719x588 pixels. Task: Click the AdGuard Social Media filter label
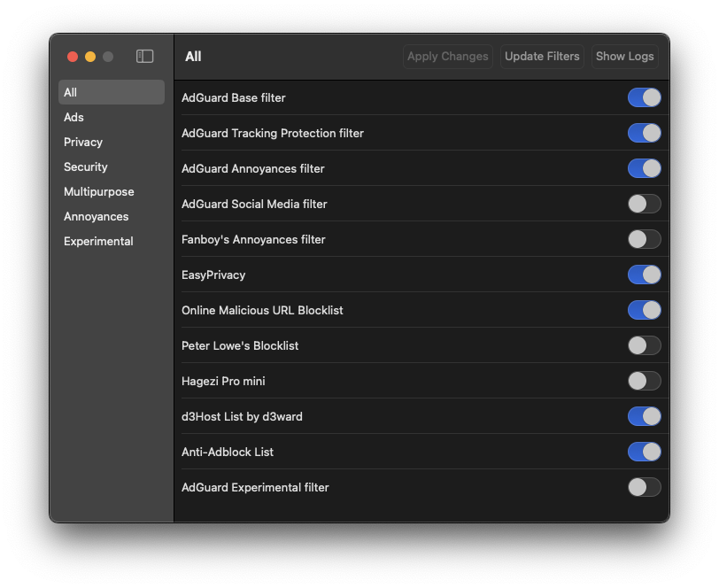click(254, 204)
